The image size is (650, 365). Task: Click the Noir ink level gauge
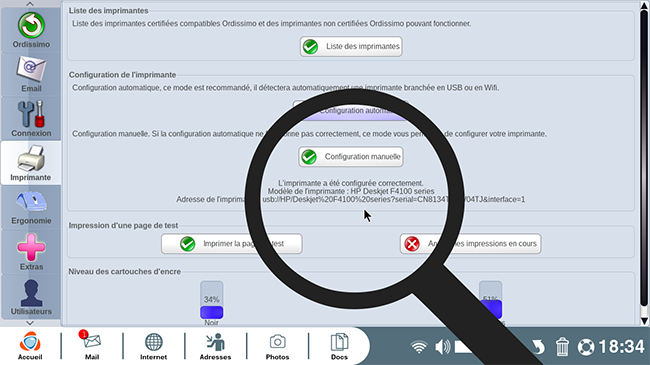pyautogui.click(x=211, y=300)
